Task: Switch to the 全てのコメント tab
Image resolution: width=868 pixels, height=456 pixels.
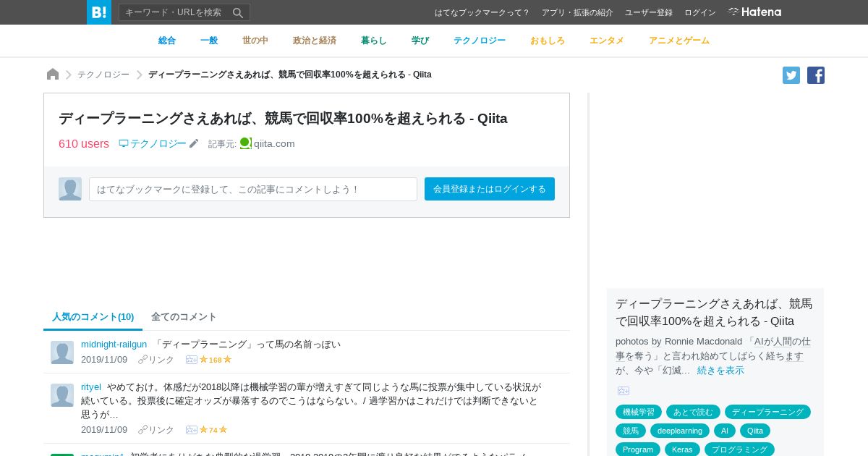Action: click(x=184, y=317)
